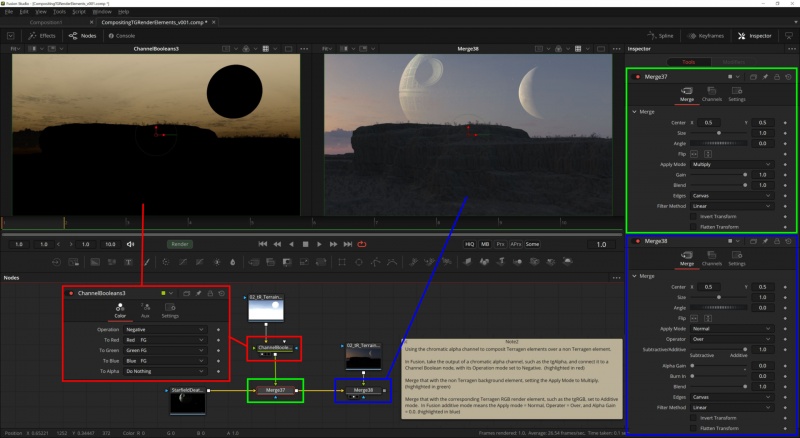Open the Effects panel
This screenshot has height=438, width=800.
tap(42, 36)
